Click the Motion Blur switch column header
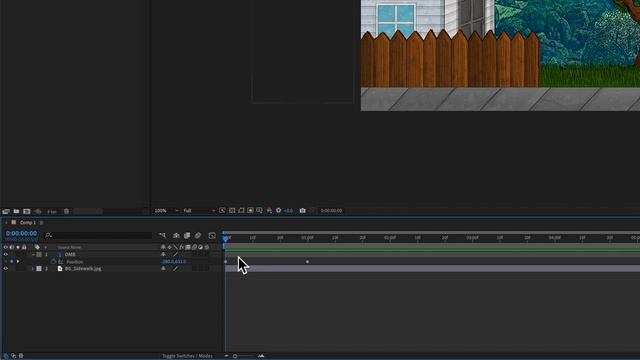640x360 pixels. click(194, 247)
